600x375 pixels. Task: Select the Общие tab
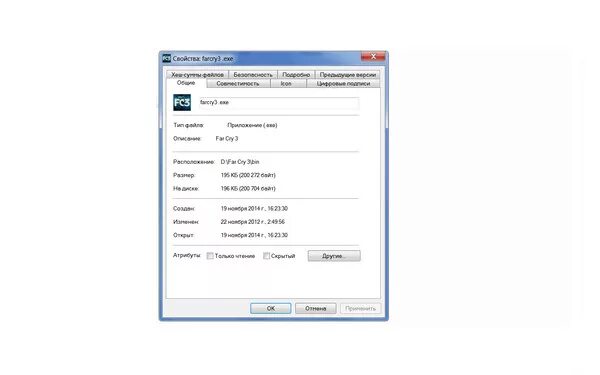[x=186, y=83]
